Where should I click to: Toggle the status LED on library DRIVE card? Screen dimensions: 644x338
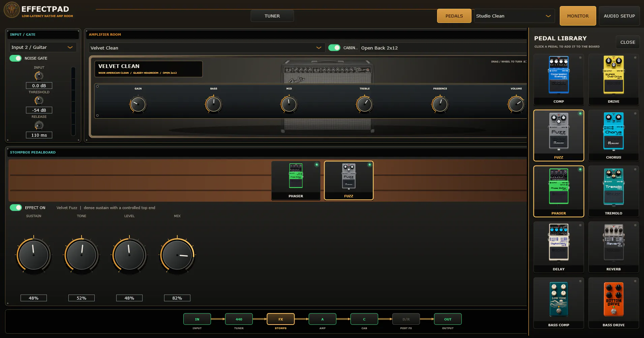tap(635, 58)
